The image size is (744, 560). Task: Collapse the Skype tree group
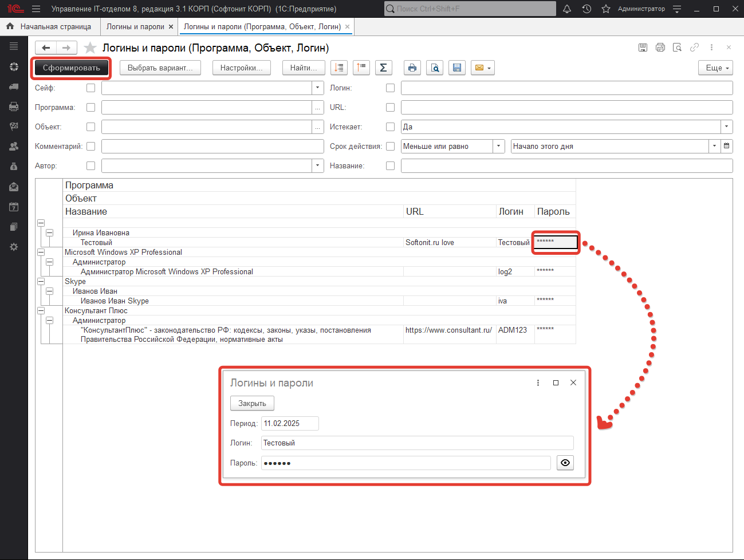41,282
